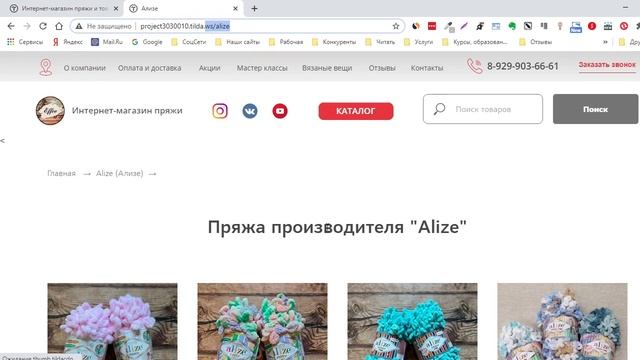Click the Alize (Ализе) breadcrumb
The height and width of the screenshot is (360, 640).
tap(120, 173)
